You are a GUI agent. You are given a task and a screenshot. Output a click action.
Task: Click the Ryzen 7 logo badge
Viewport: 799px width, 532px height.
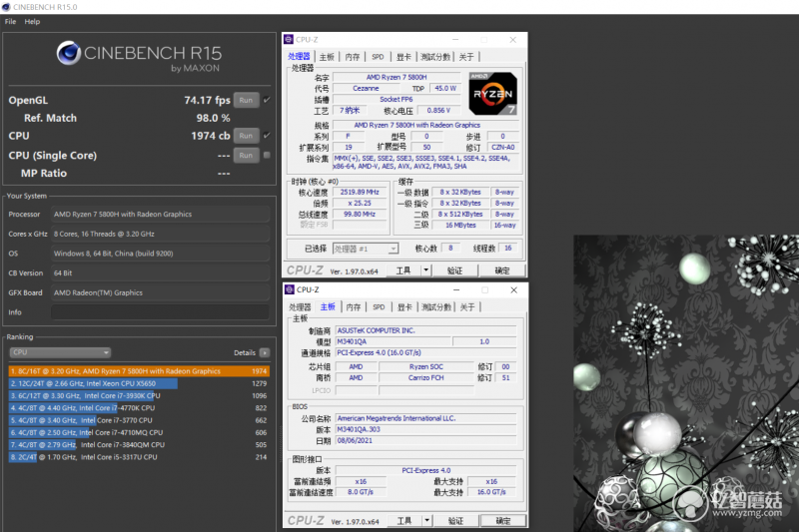click(492, 94)
